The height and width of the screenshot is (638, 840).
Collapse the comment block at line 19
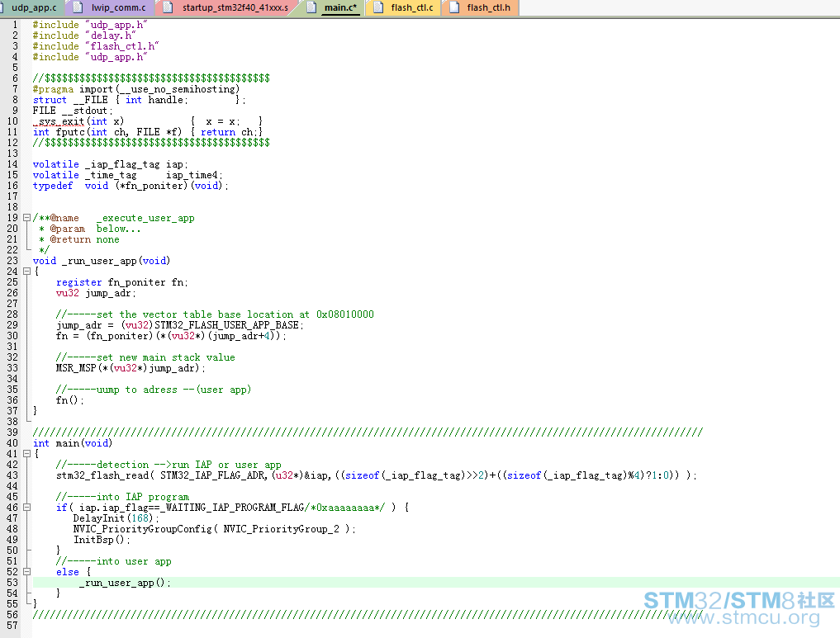click(x=26, y=218)
